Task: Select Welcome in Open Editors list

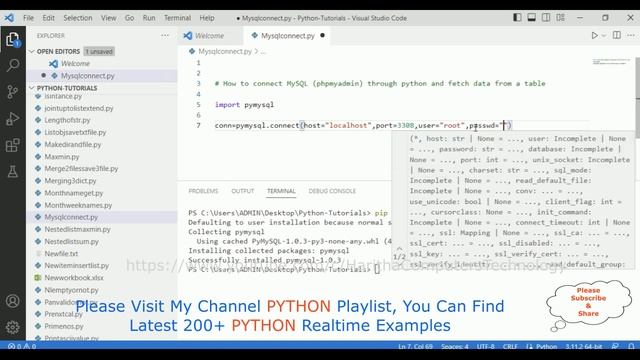Action: (76, 64)
